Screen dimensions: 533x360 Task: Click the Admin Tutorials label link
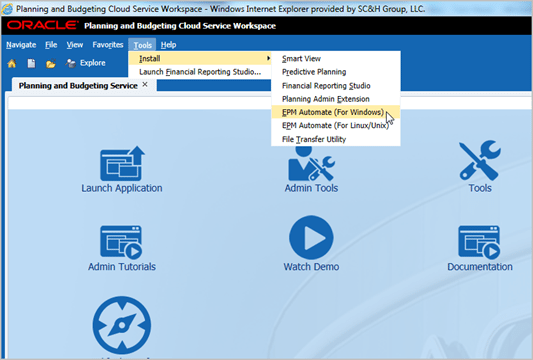(x=122, y=267)
